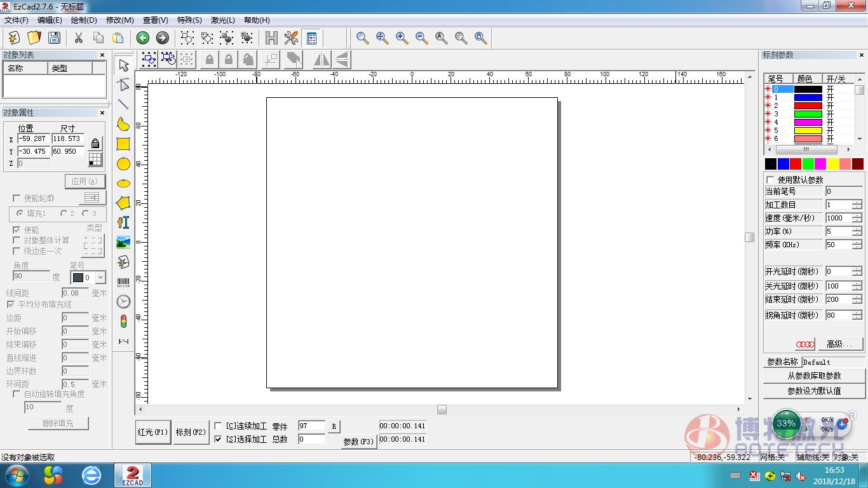Toggle the 平均分布填充线 checkbox
Viewport: 868px width, 488px height.
click(x=11, y=304)
